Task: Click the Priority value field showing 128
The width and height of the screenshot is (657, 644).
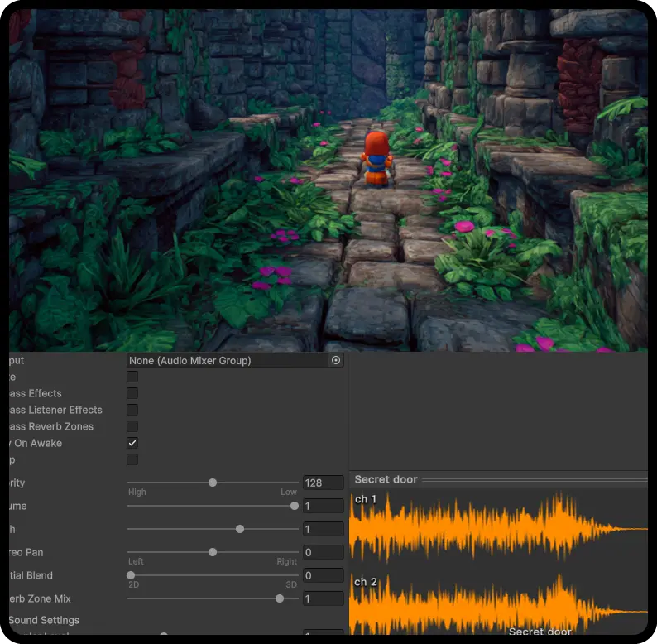Action: pyautogui.click(x=323, y=483)
